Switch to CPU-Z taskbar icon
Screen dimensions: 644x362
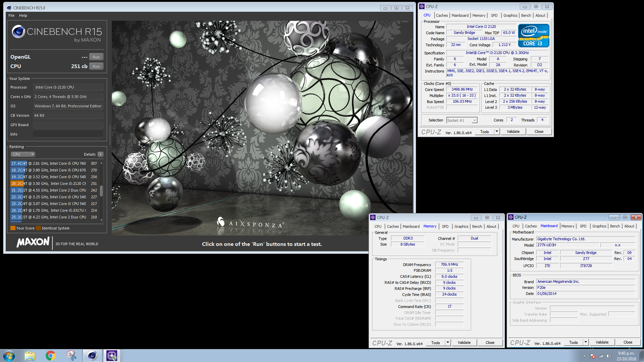click(112, 356)
